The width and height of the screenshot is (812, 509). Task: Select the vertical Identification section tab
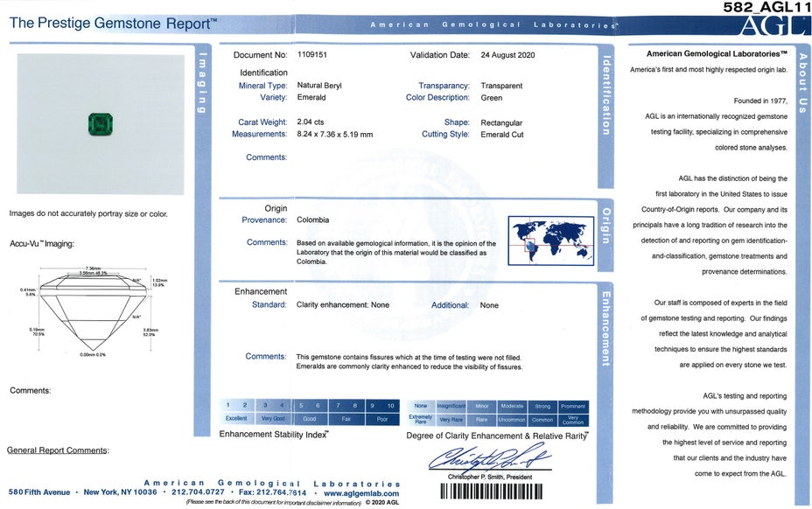tap(605, 94)
